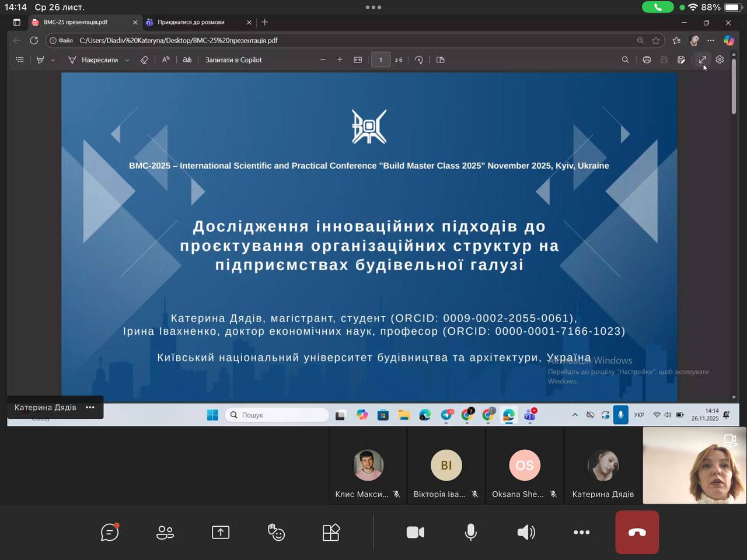Open the apps and views icon

[x=331, y=532]
